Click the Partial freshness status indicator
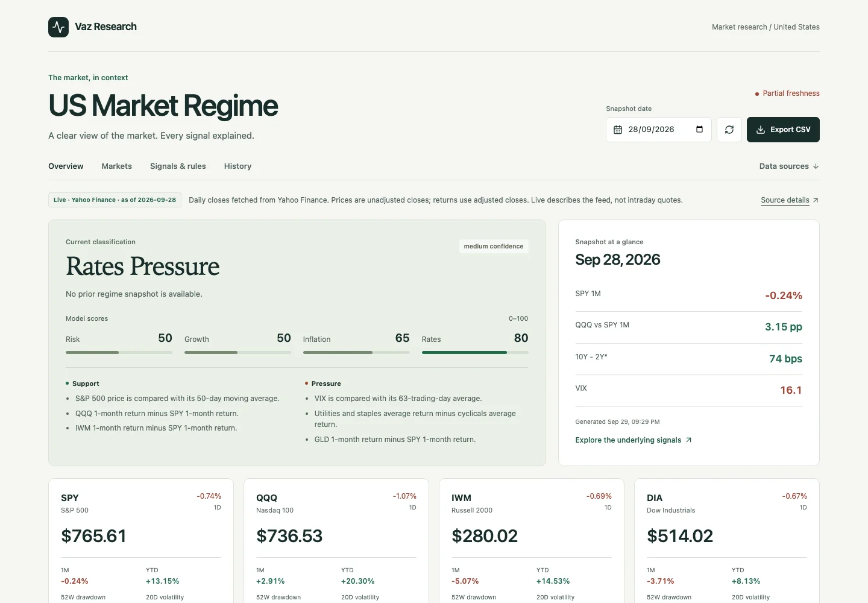Viewport: 868px width, 603px height. click(787, 93)
